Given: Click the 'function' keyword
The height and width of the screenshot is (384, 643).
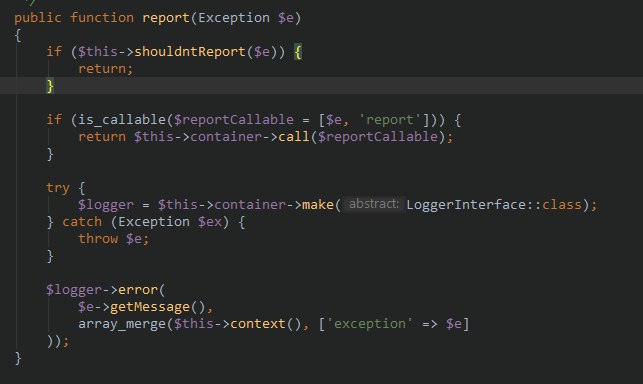Looking at the screenshot, I should pyautogui.click(x=102, y=18).
